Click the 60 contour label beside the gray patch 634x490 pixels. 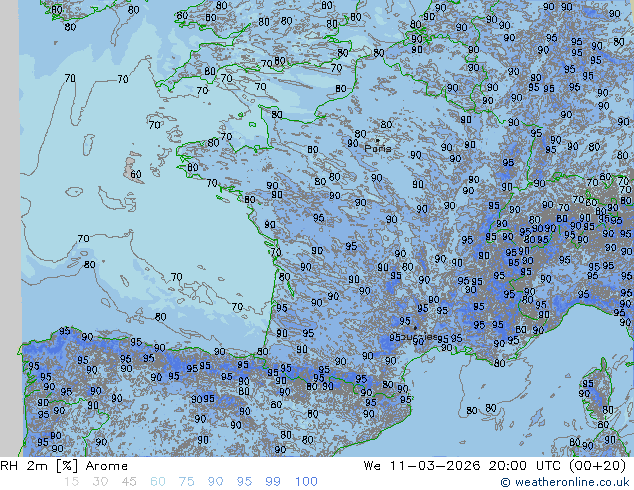click(x=136, y=174)
